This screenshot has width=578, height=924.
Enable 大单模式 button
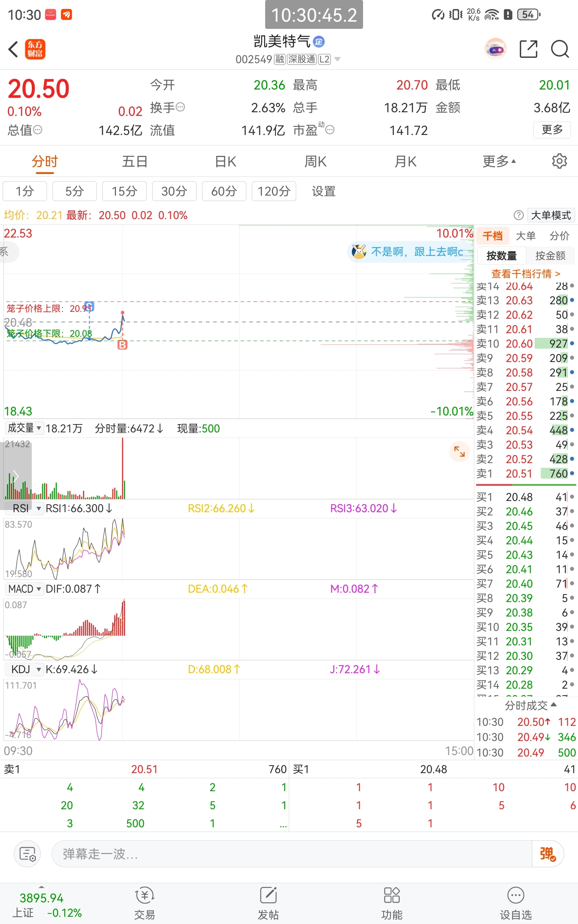pos(551,215)
